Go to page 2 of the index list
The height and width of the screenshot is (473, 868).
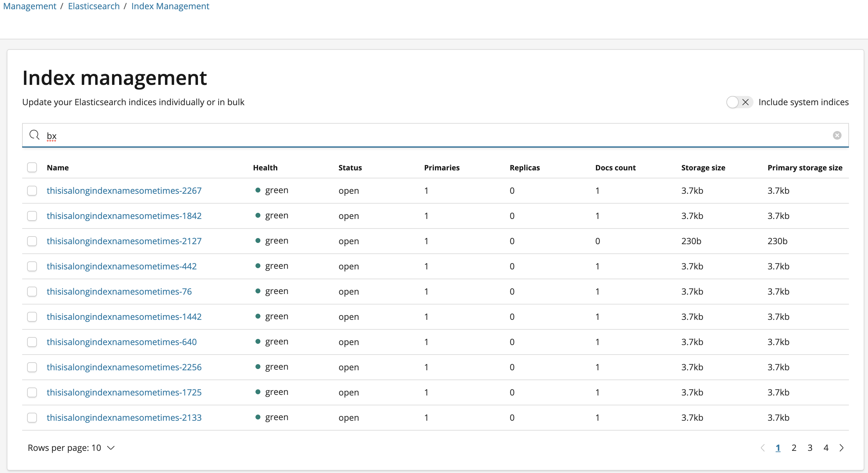[794, 448]
